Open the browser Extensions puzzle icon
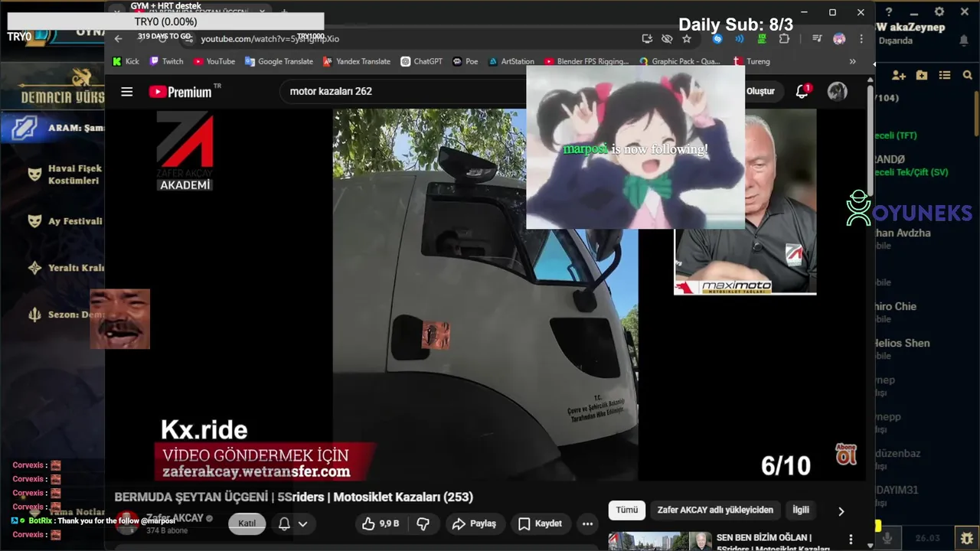Screen dimensions: 980x551 pyautogui.click(x=784, y=38)
